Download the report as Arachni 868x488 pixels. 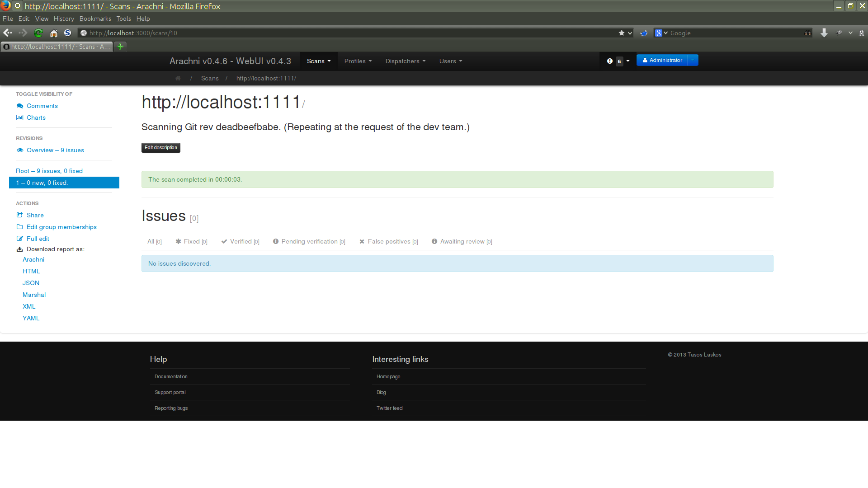(x=33, y=259)
